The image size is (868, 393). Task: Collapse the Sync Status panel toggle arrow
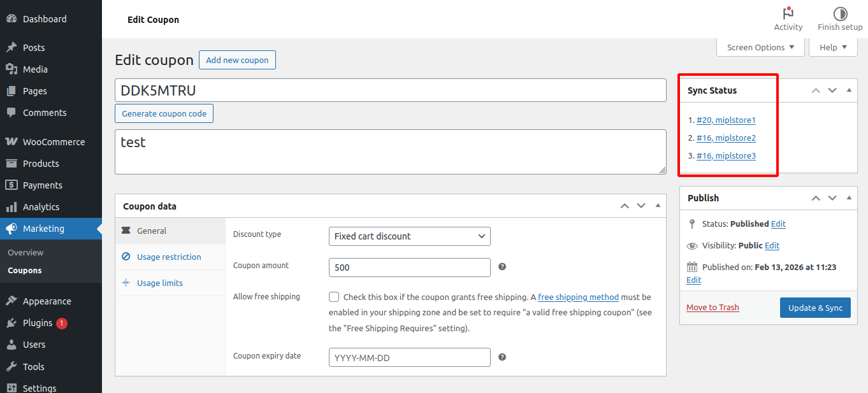pyautogui.click(x=849, y=90)
